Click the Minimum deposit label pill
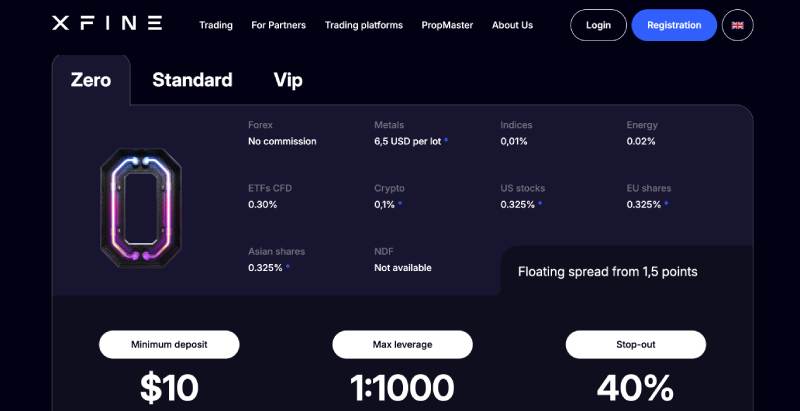The width and height of the screenshot is (800, 411). 169,345
